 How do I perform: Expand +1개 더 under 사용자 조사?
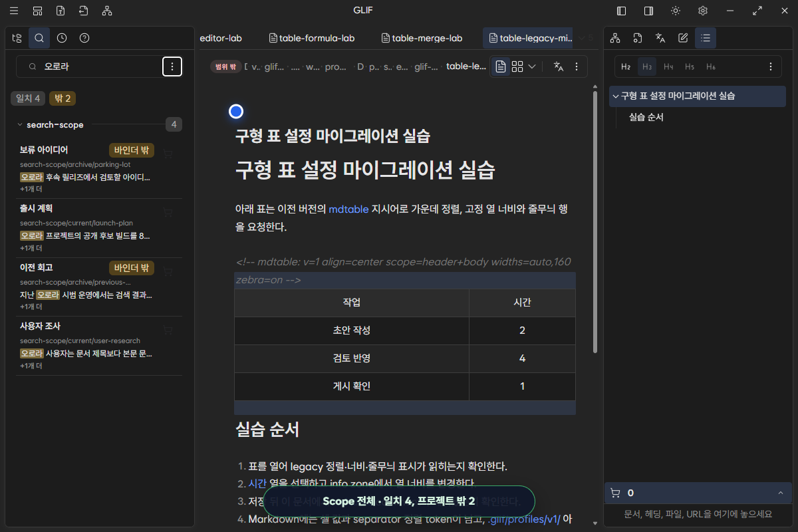31,366
